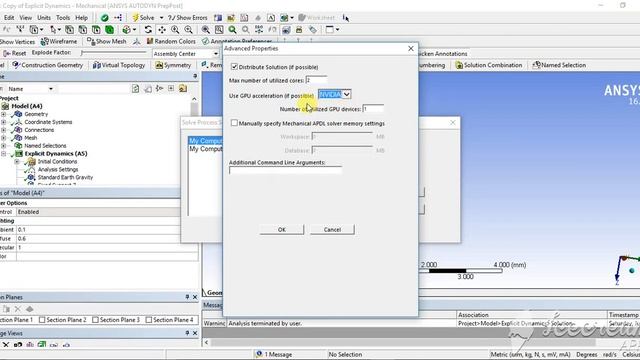Click Cancel in Advanced Properties dialog
Screen dimensions: 640x360
point(332,229)
